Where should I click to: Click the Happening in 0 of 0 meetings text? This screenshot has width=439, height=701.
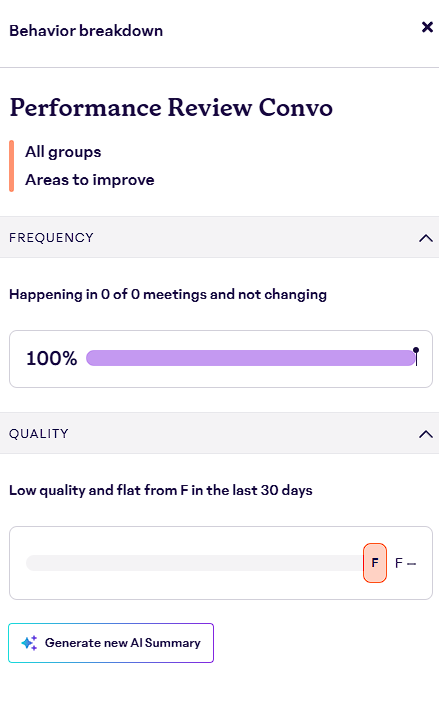coord(168,295)
